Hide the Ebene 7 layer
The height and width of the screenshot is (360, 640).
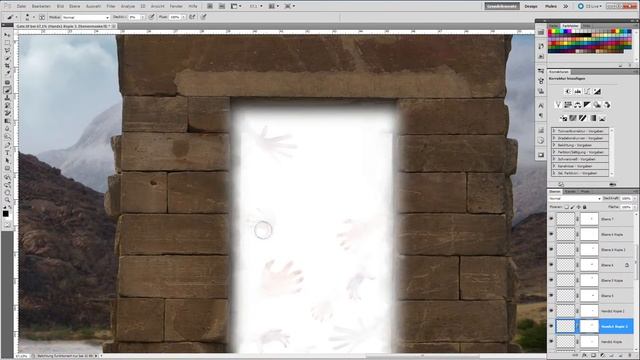[x=551, y=219]
